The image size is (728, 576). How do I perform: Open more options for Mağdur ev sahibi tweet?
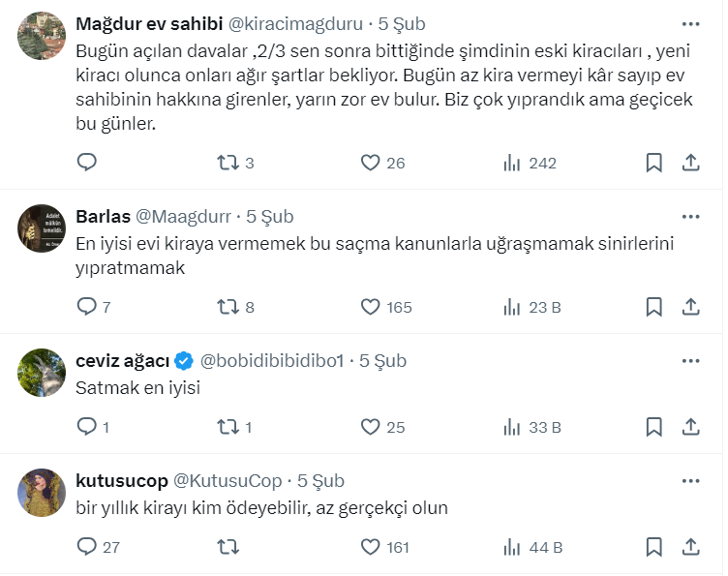(x=690, y=23)
